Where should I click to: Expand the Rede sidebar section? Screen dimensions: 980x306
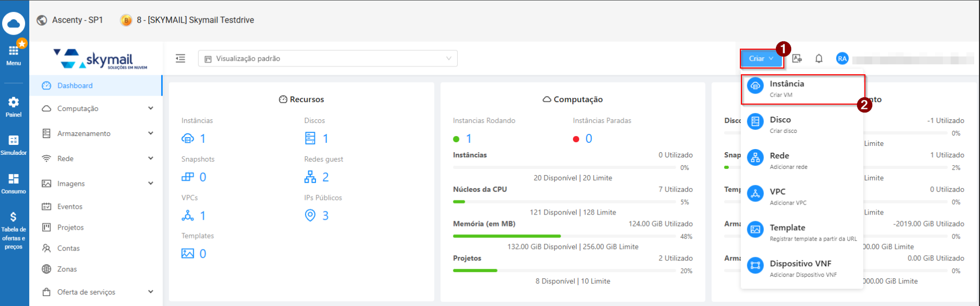pos(98,158)
